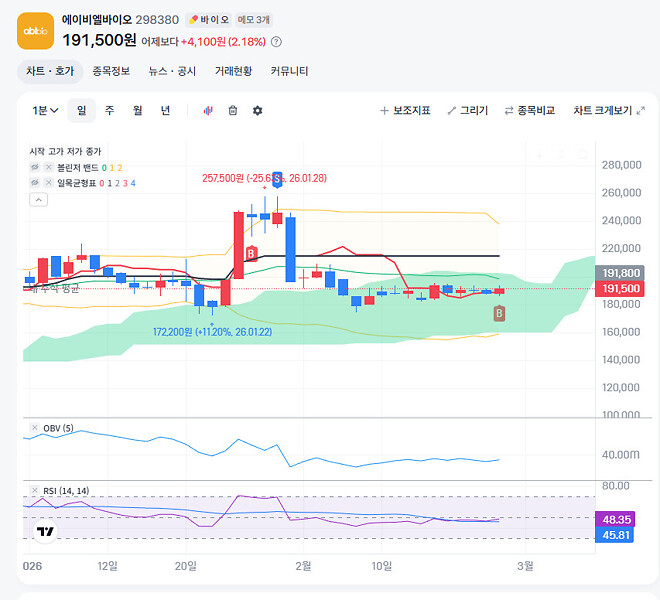Click the 257,500원 high price label
Viewport: 660px width, 600px height.
pyautogui.click(x=264, y=178)
